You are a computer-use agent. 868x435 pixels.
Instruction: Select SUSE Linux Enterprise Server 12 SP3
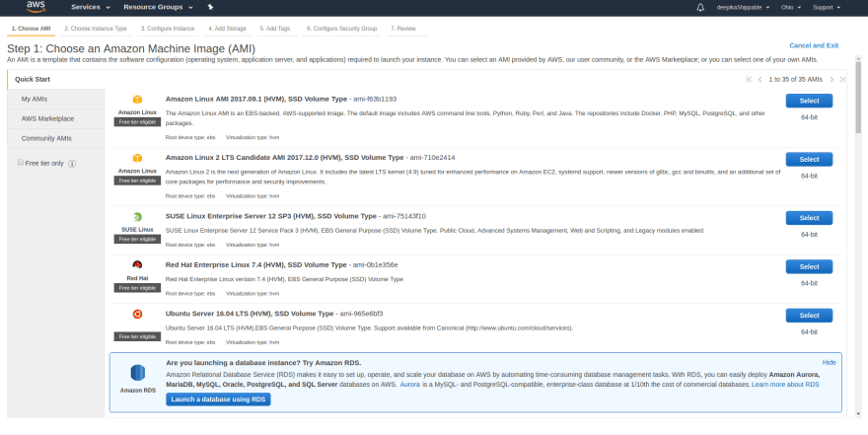click(x=809, y=218)
